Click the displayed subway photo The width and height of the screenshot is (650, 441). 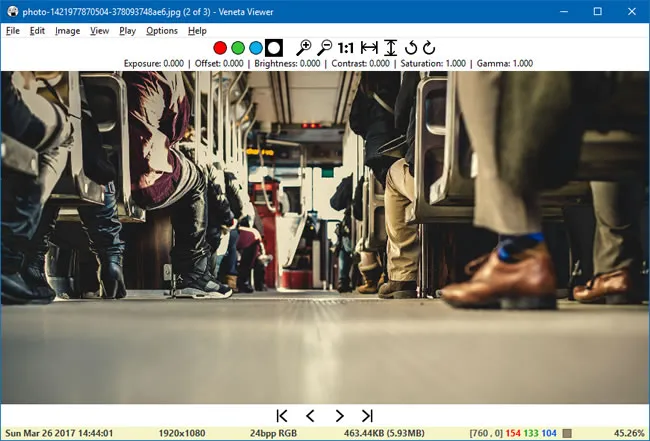(325, 237)
